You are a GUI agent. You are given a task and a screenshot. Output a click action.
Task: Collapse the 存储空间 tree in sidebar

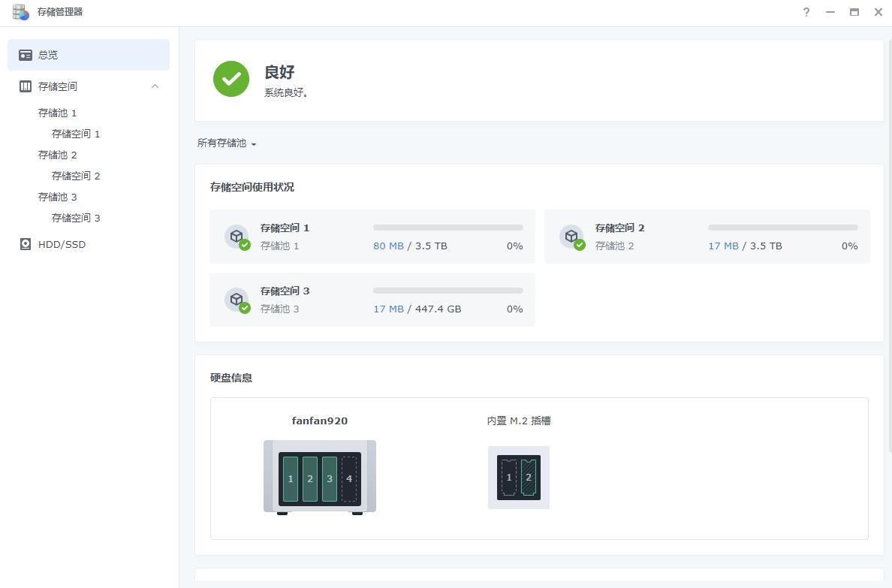pos(155,86)
